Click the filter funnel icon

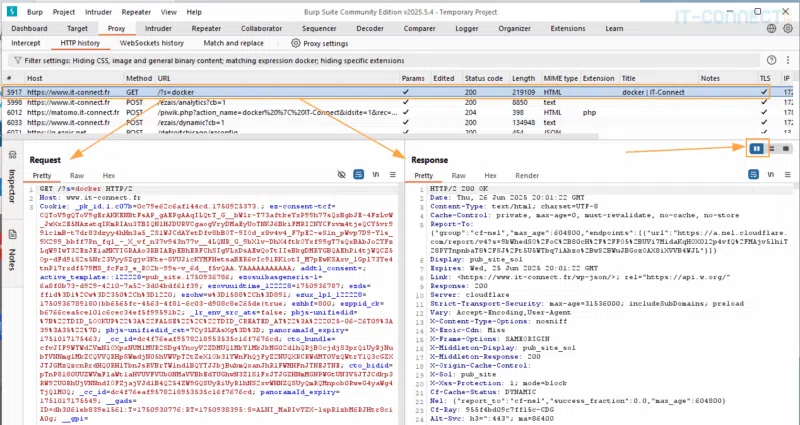[17, 60]
